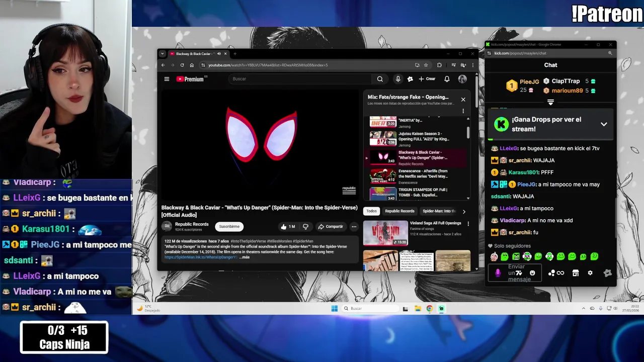Open the Windows Start button
Screen dimensions: 644x362
(x=335, y=308)
